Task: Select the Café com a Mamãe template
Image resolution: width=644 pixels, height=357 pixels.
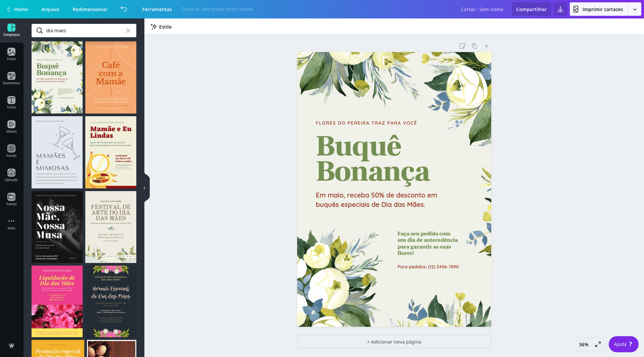Action: [x=111, y=77]
